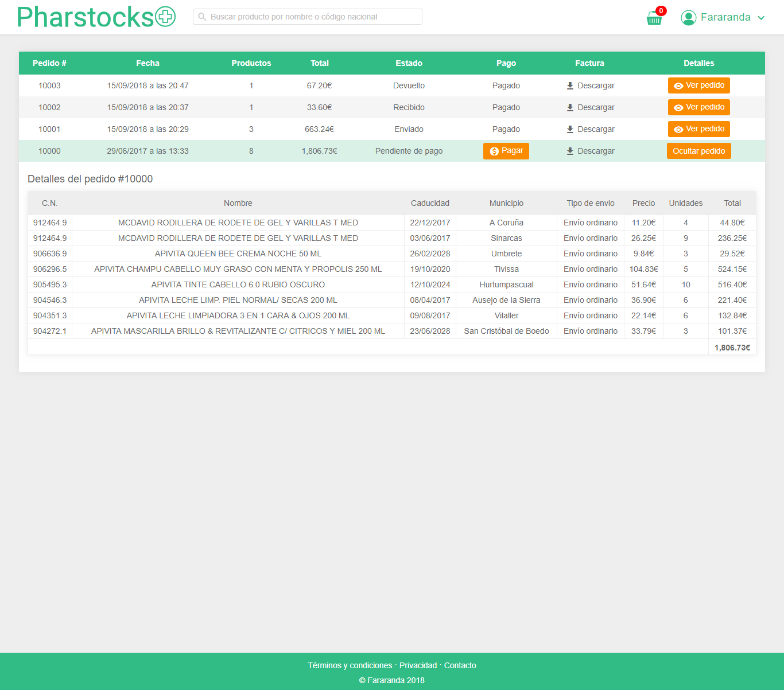
Task: Click the user avatar icon
Action: pyautogui.click(x=688, y=17)
